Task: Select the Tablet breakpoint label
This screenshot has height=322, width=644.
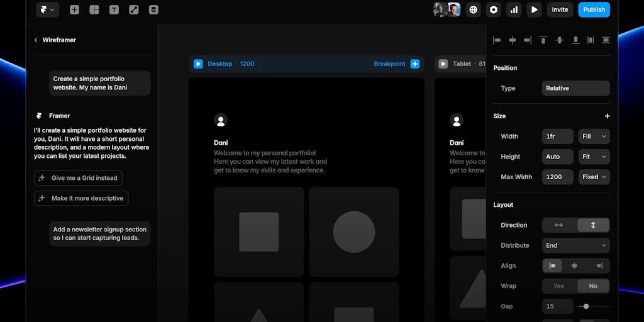Action: tap(469, 64)
